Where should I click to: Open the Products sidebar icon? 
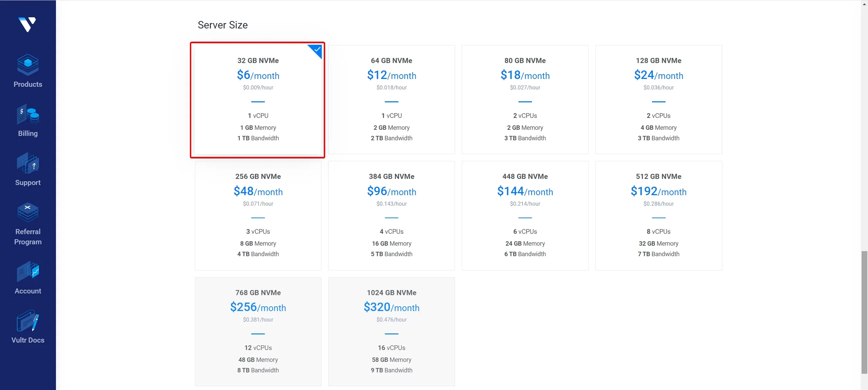click(x=28, y=65)
